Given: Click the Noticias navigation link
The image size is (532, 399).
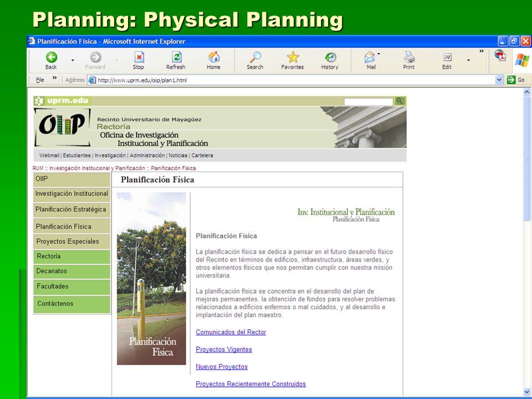Looking at the screenshot, I should pyautogui.click(x=178, y=155).
